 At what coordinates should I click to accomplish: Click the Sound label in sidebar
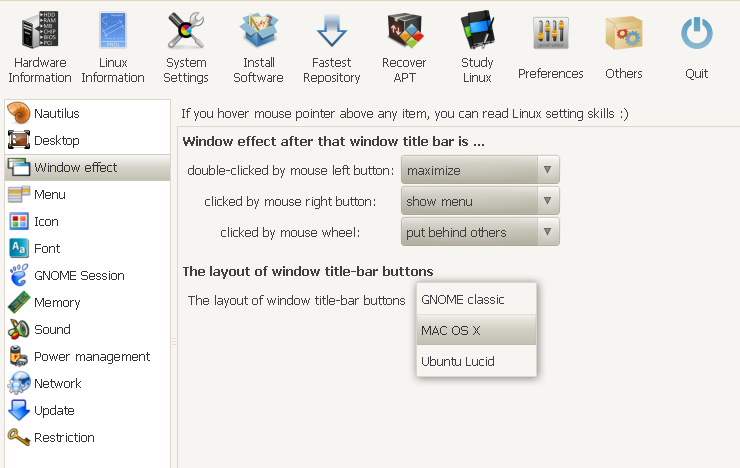coord(52,329)
